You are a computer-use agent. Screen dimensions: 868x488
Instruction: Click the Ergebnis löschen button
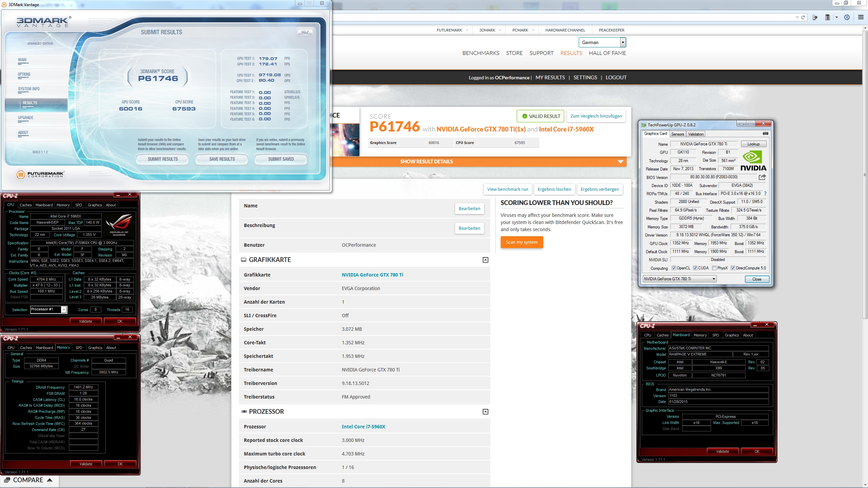click(x=554, y=189)
